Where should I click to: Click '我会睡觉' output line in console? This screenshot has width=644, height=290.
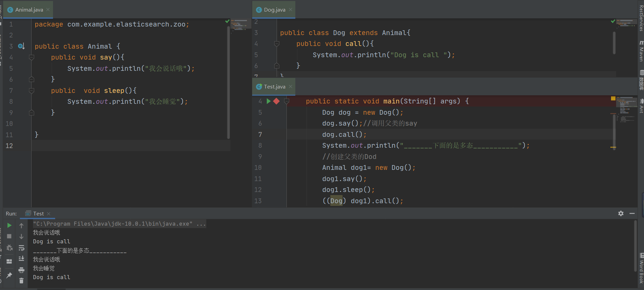point(43,268)
